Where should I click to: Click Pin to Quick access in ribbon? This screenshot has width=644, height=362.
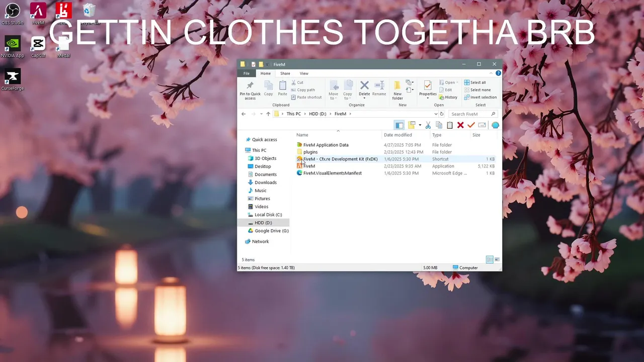[x=250, y=90]
